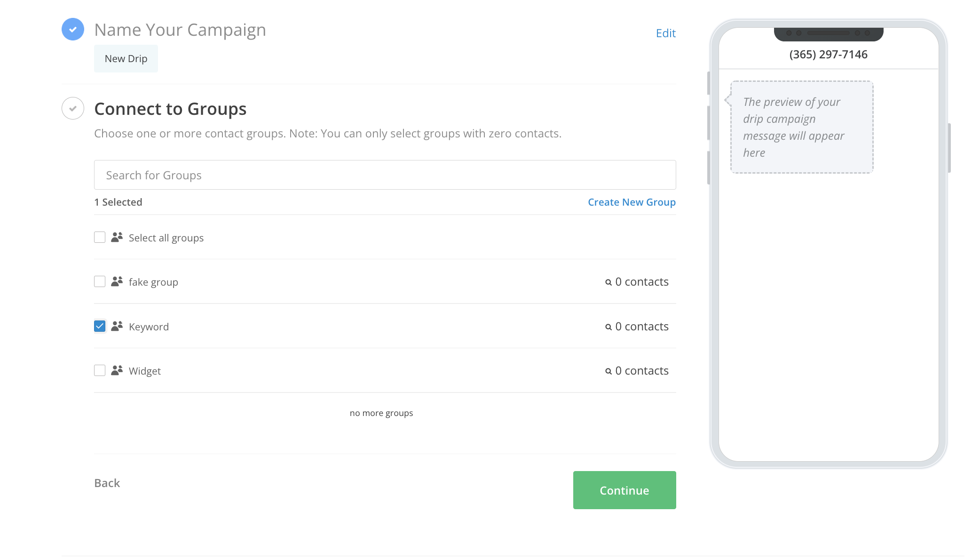The width and height of the screenshot is (980, 560).
Task: Click the blue checkmark campaign step icon
Action: pyautogui.click(x=73, y=29)
